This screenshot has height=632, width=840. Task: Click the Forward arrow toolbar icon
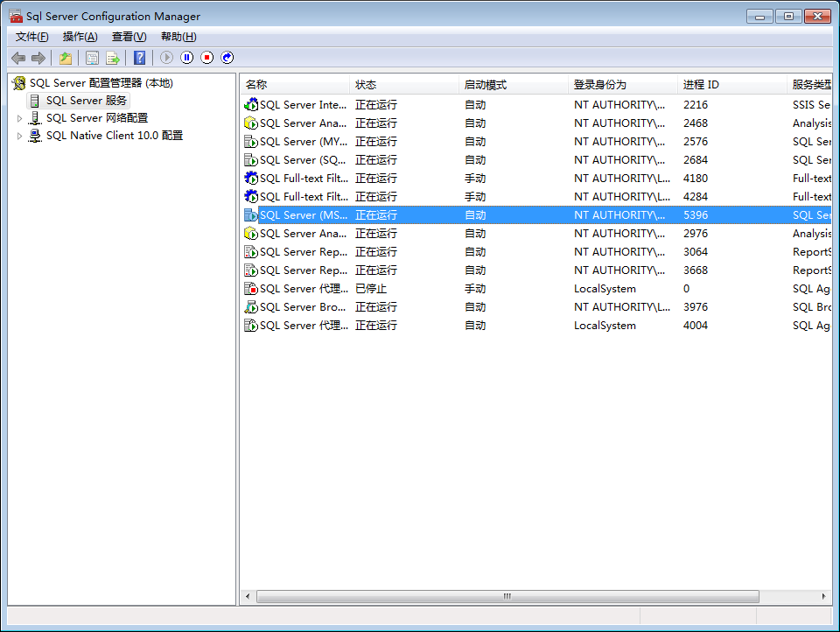pyautogui.click(x=38, y=58)
